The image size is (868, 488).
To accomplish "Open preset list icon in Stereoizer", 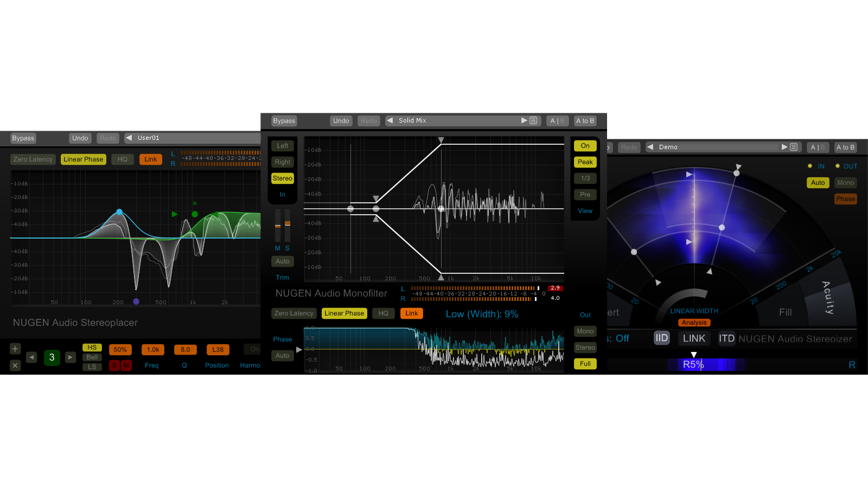I will (794, 147).
